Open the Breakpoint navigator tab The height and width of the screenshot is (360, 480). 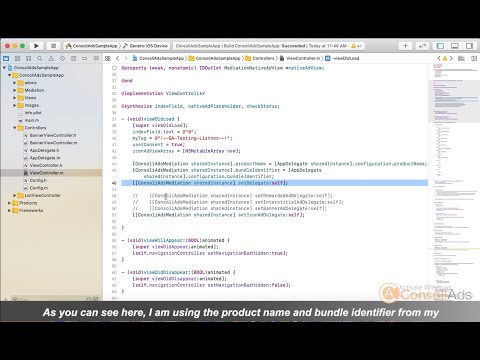click(x=85, y=58)
